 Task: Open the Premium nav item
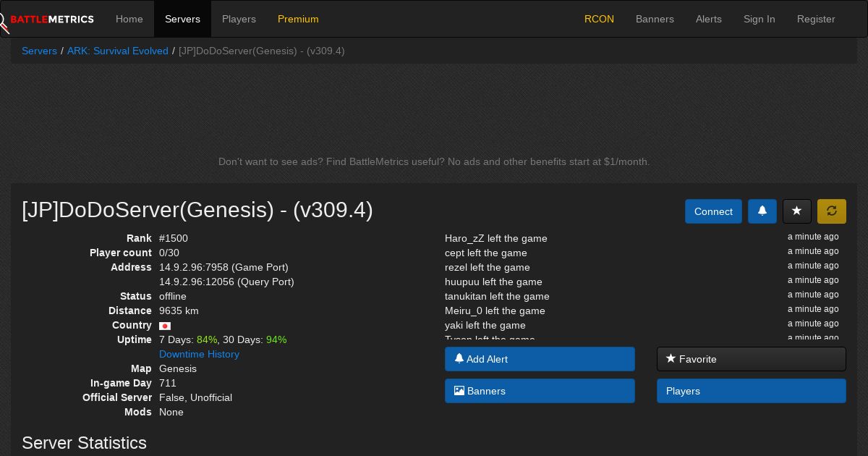pyautogui.click(x=298, y=19)
